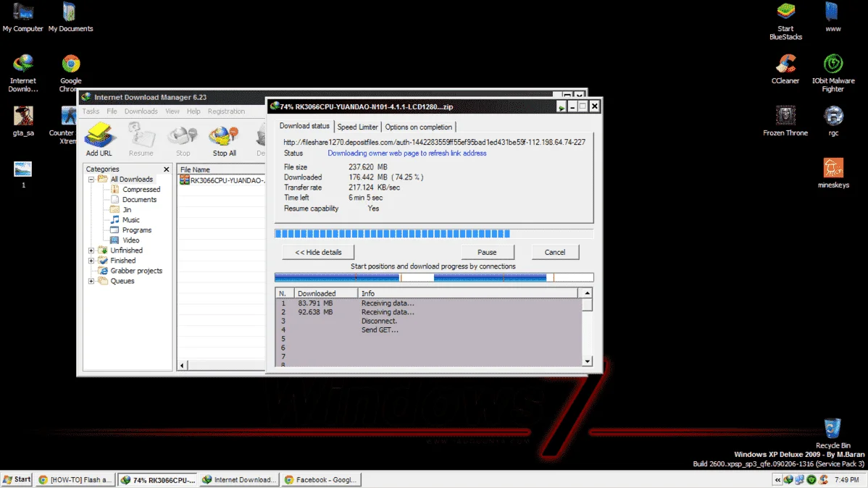Click the main download progress bar
This screenshot has width=868, height=488.
pyautogui.click(x=434, y=234)
